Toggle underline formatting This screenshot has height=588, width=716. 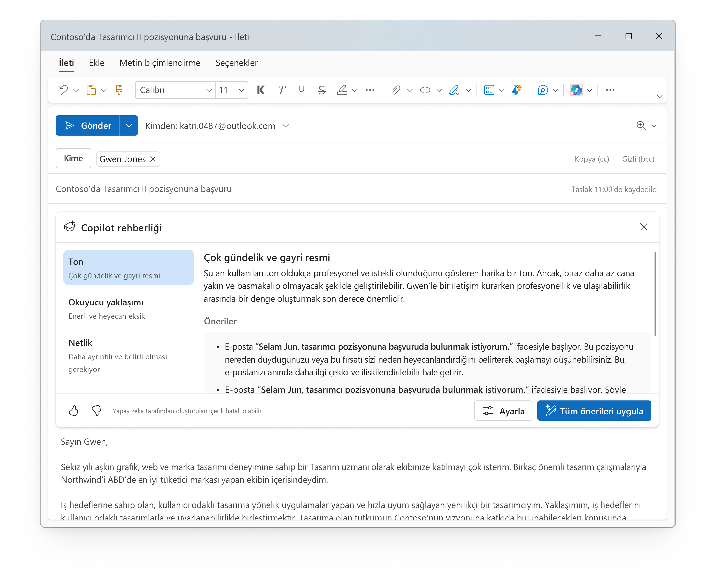pyautogui.click(x=301, y=90)
